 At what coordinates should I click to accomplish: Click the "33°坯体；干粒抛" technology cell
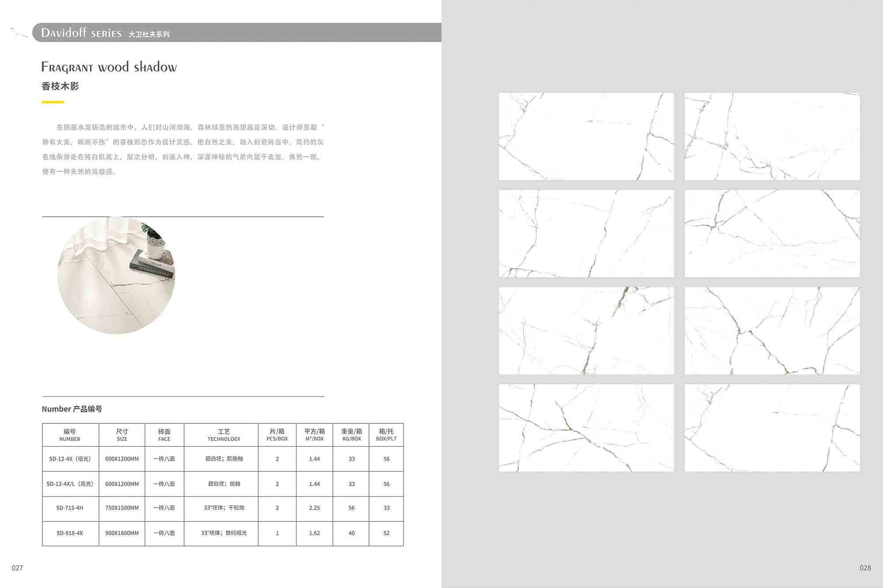tap(224, 508)
